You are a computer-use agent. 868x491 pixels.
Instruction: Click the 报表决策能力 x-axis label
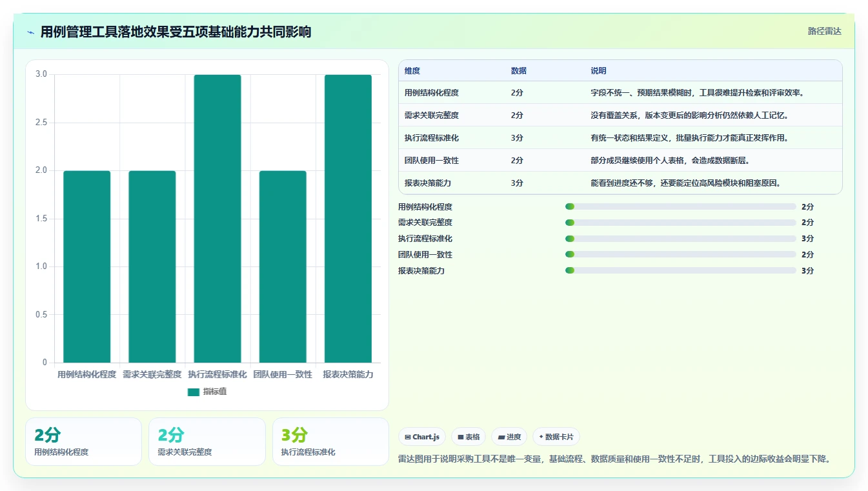click(348, 375)
